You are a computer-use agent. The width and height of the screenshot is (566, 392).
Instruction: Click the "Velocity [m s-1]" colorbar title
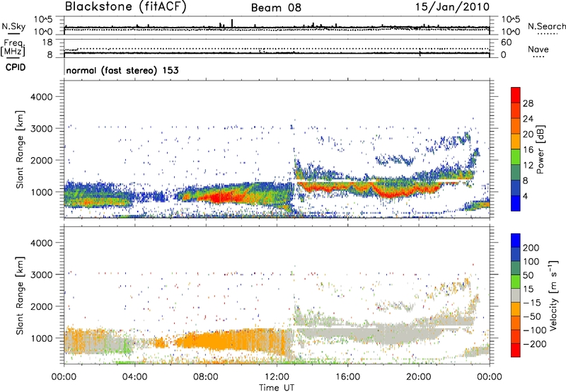[554, 296]
